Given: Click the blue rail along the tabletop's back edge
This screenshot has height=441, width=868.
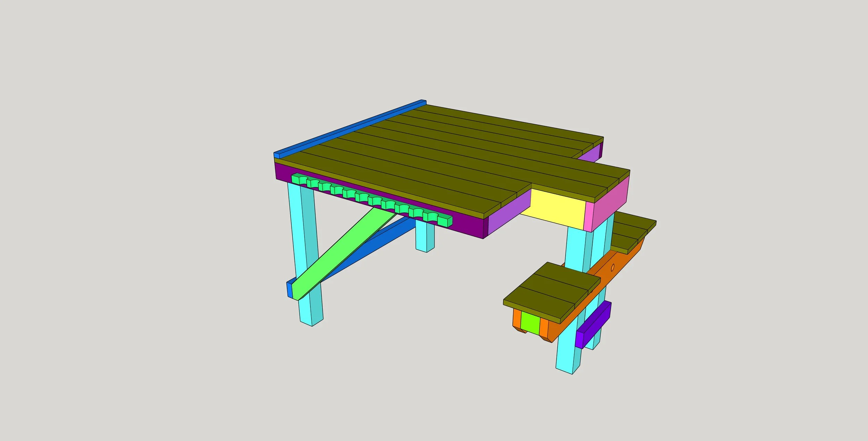Looking at the screenshot, I should (x=347, y=129).
